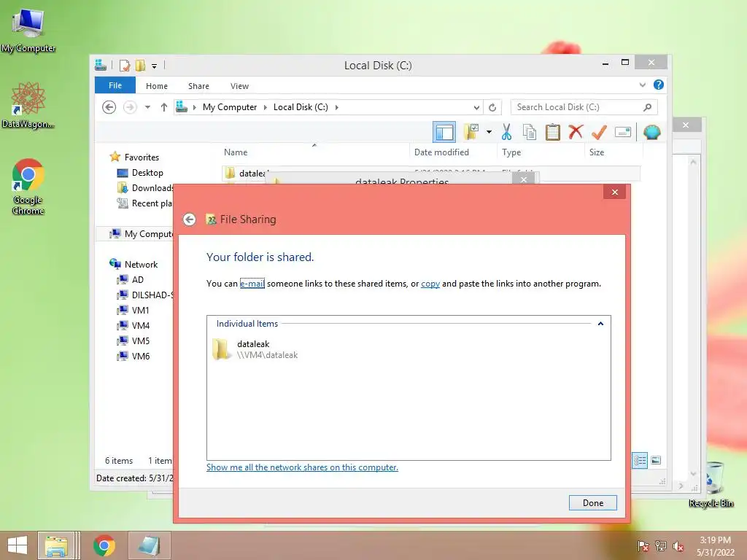Click the volume muted tray icon
747x560 pixels.
coord(678,546)
